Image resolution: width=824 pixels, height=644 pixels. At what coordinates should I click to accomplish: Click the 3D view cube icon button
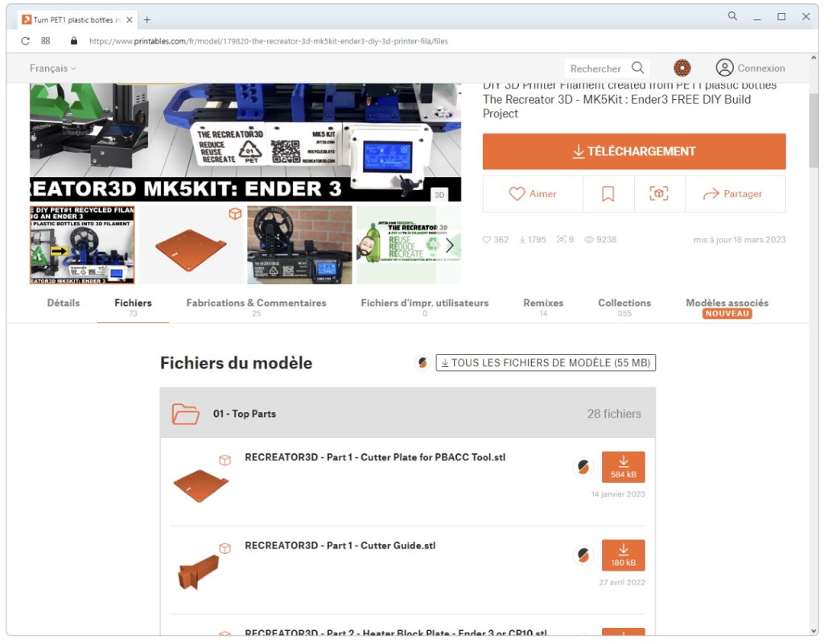point(658,194)
